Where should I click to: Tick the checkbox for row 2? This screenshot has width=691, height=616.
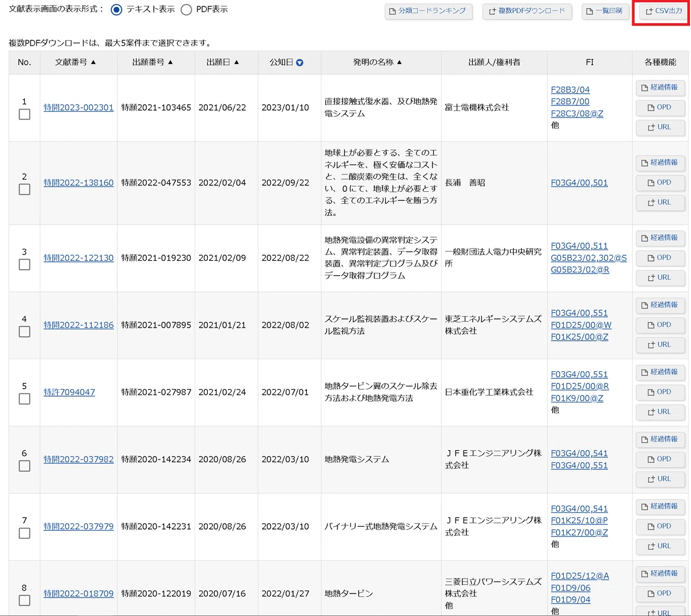pyautogui.click(x=24, y=189)
